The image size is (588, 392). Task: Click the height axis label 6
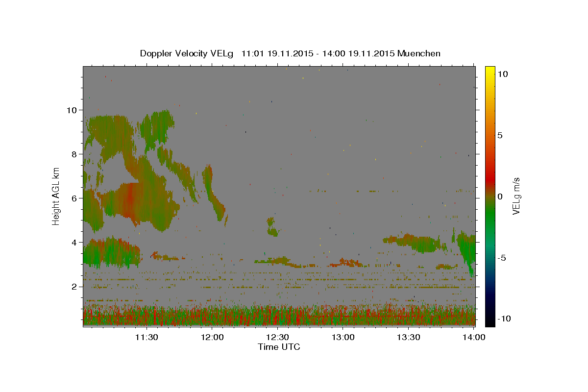pyautogui.click(x=74, y=198)
